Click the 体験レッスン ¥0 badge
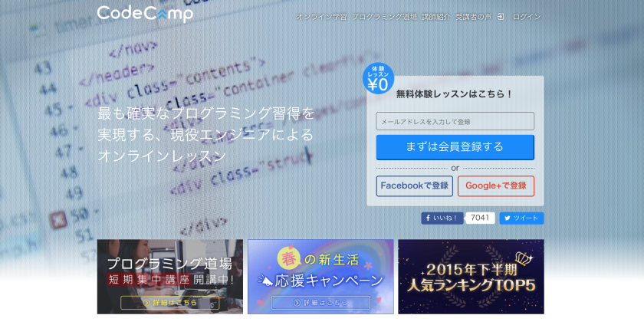 point(378,78)
